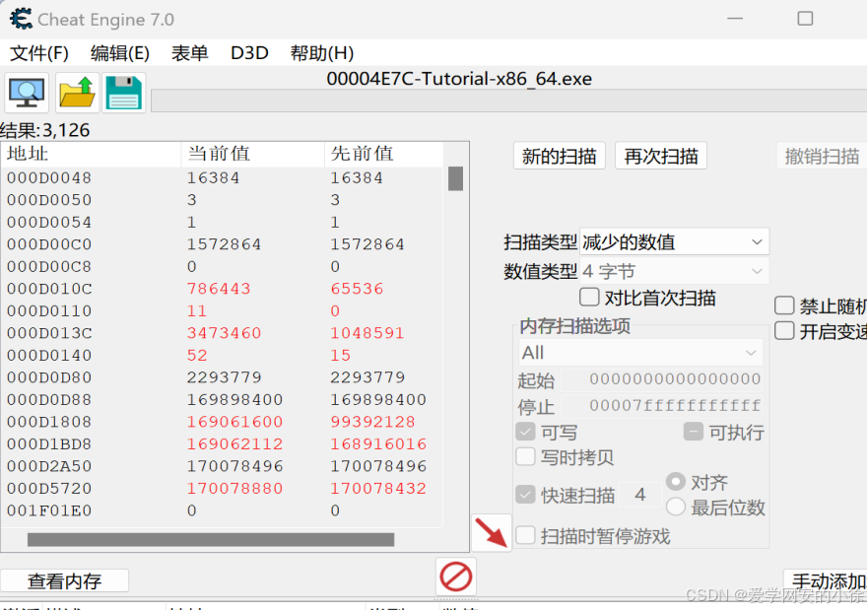Select result row address 000D0D80
Screen dimensions: 868x610
222,377
